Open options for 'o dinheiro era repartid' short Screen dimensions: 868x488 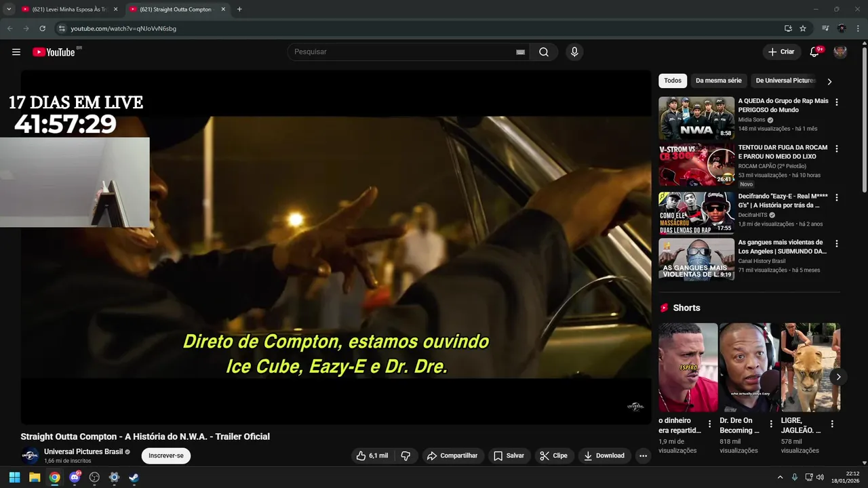(710, 424)
